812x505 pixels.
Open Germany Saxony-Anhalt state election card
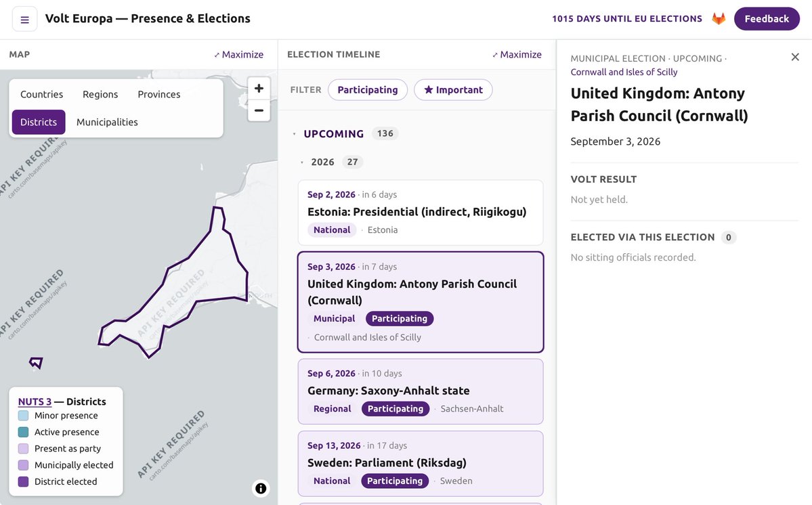[x=421, y=392]
